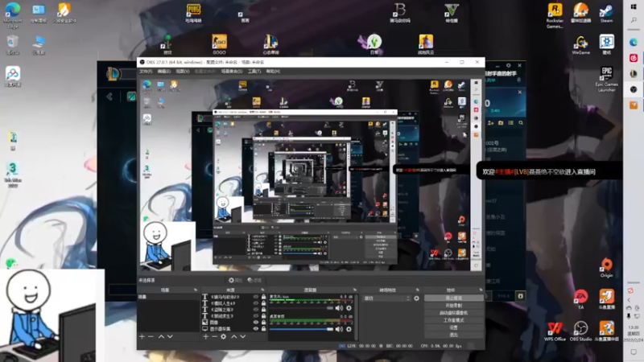
Task: Add a new source with the plus icon
Action: click(206, 336)
